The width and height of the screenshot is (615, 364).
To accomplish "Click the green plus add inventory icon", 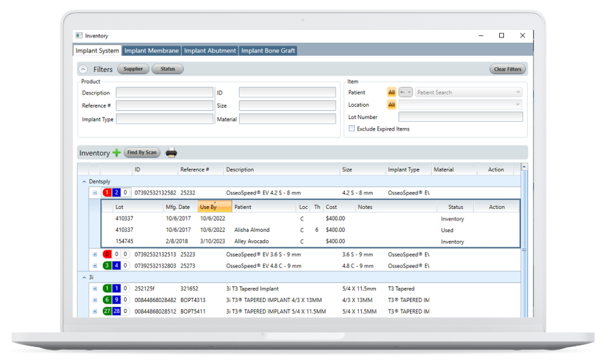I will [x=116, y=153].
